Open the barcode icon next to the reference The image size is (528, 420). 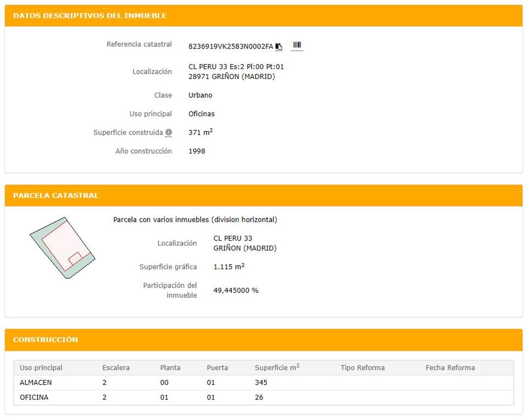[297, 45]
